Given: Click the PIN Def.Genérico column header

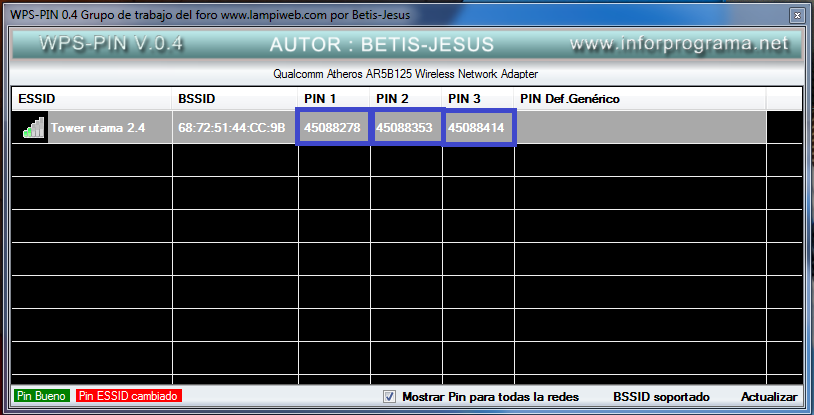Looking at the screenshot, I should coord(640,99).
